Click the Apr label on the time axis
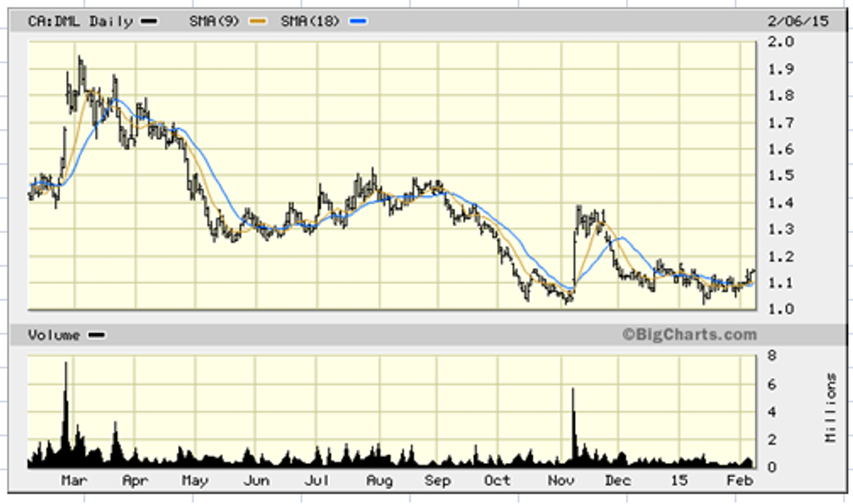Viewport: 853px width, 504px height. tap(135, 480)
